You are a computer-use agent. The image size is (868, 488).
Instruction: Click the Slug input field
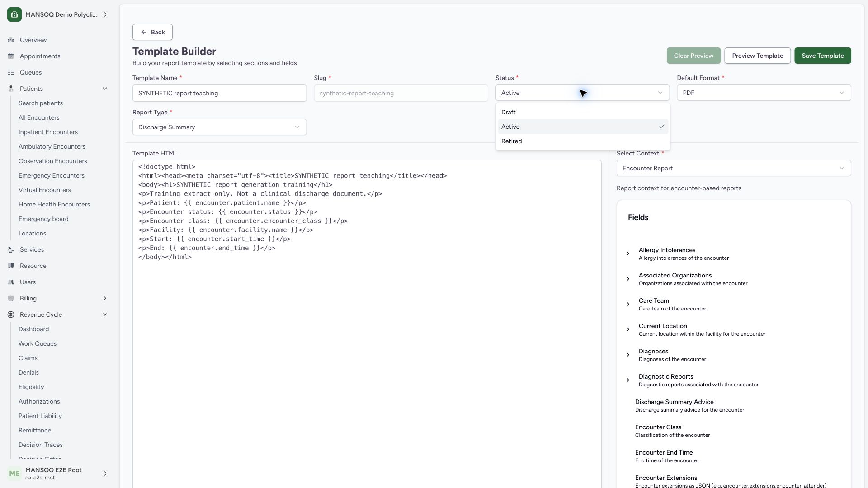click(x=401, y=93)
